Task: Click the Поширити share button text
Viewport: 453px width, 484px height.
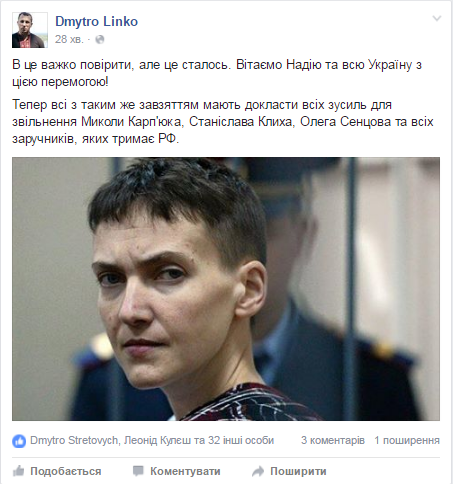Action: [298, 471]
